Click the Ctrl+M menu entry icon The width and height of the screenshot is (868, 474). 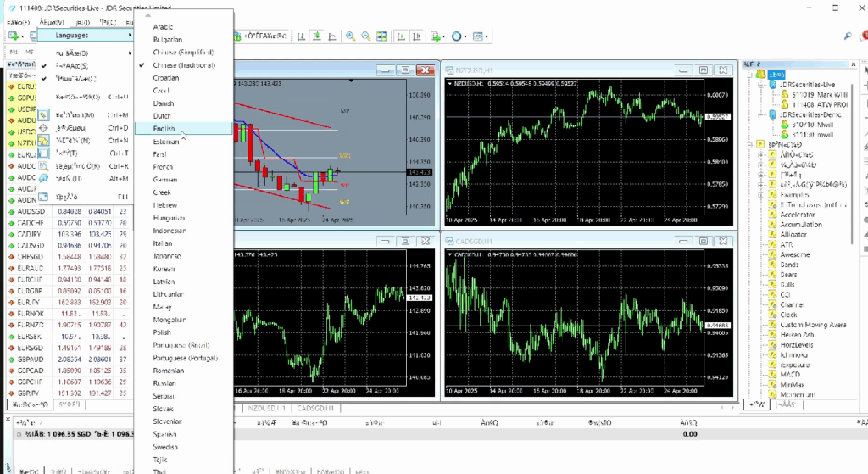pos(44,115)
